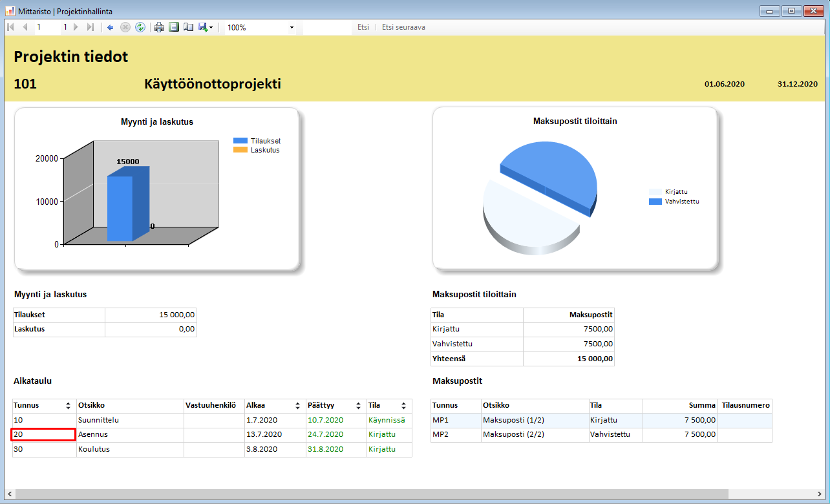Click the Laskutus value 0,00

tap(186, 329)
